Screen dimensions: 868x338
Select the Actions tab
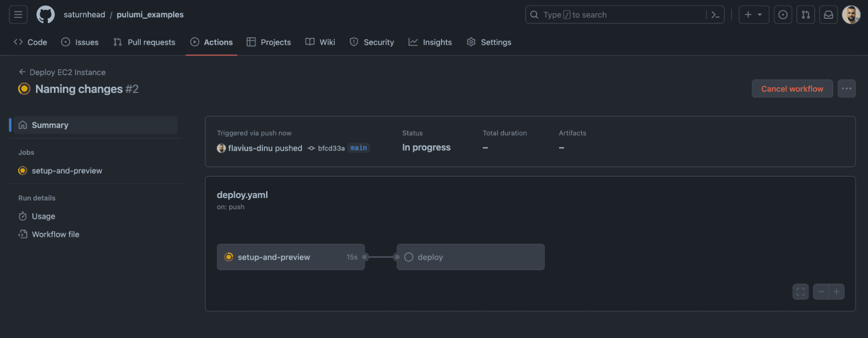(x=211, y=42)
